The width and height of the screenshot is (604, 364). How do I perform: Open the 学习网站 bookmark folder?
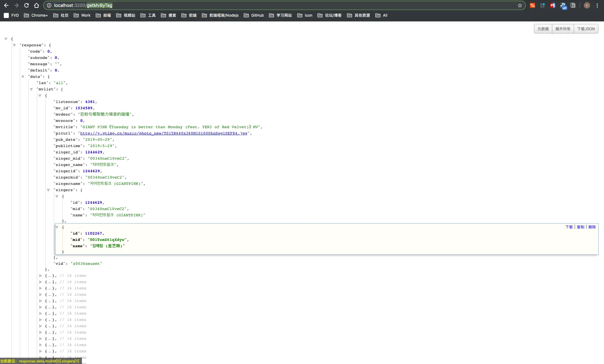tap(280, 15)
